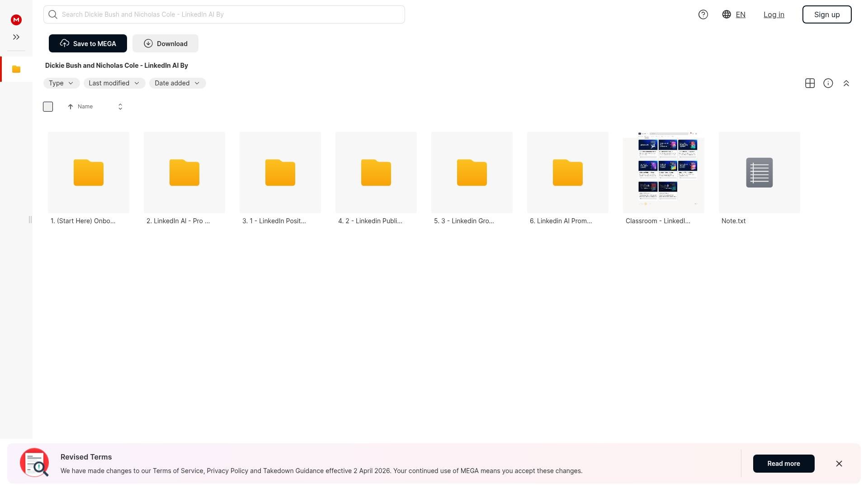Open the Type filter dropdown
This screenshot has height=488, width=868.
pos(61,83)
